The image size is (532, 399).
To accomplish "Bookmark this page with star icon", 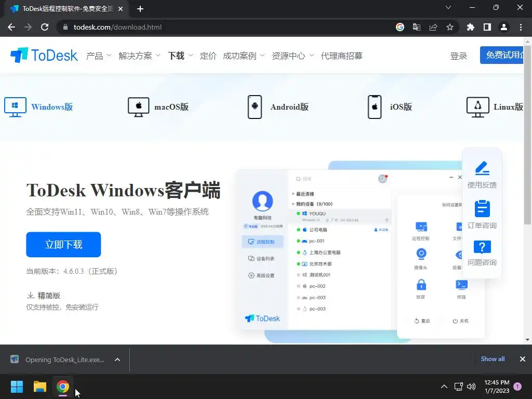I will [x=450, y=27].
